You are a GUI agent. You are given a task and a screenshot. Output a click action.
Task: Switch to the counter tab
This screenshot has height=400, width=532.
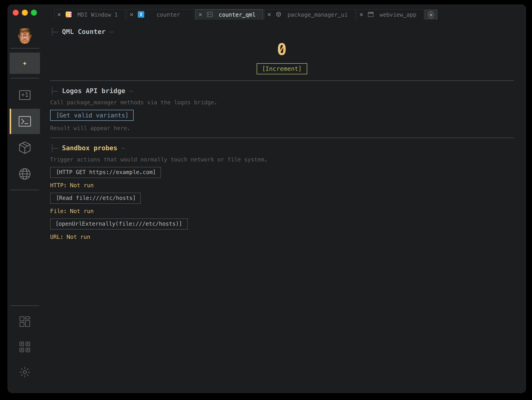click(x=168, y=15)
